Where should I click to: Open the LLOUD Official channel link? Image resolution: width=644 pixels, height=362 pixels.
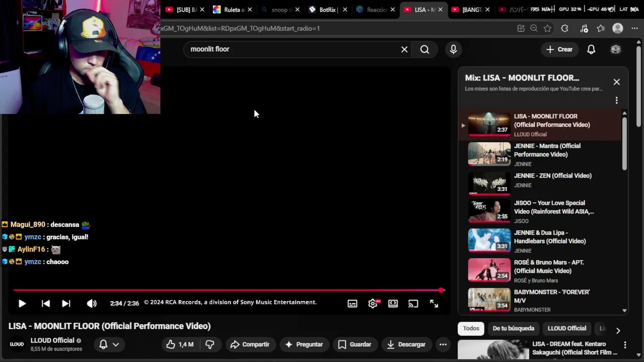[52, 340]
